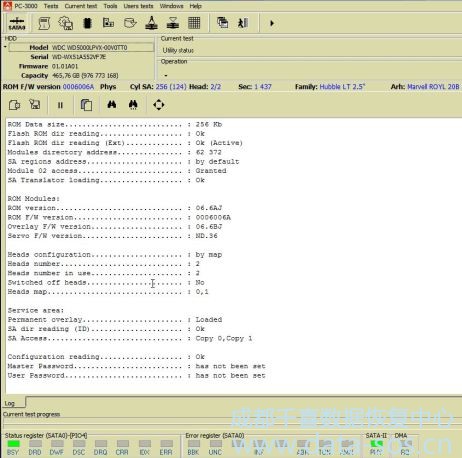
Task: Click Arh value Marvell ROYL 20B
Action: [433, 87]
